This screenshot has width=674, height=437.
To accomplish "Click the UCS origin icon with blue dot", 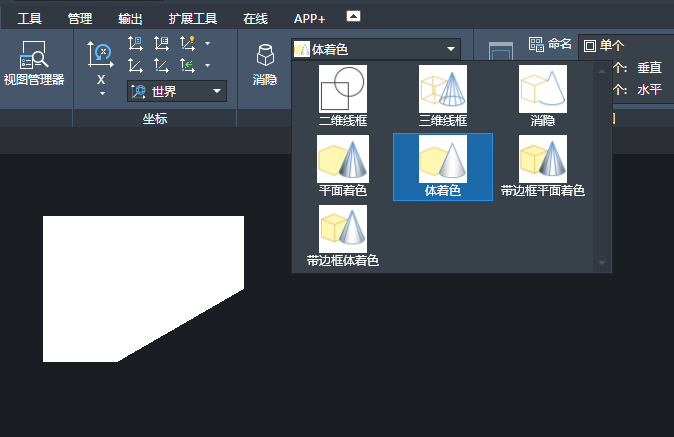I will [161, 65].
